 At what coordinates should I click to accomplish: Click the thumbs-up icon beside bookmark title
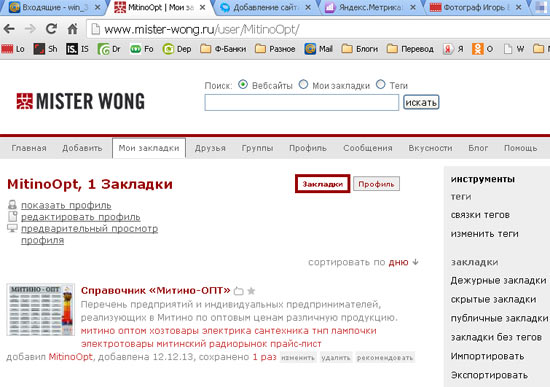[239, 291]
